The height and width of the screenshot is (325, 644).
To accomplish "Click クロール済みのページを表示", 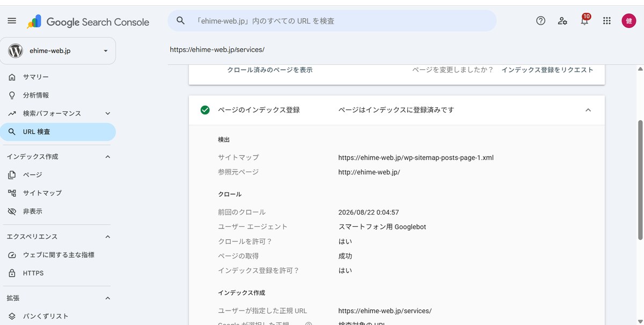I will tap(270, 70).
